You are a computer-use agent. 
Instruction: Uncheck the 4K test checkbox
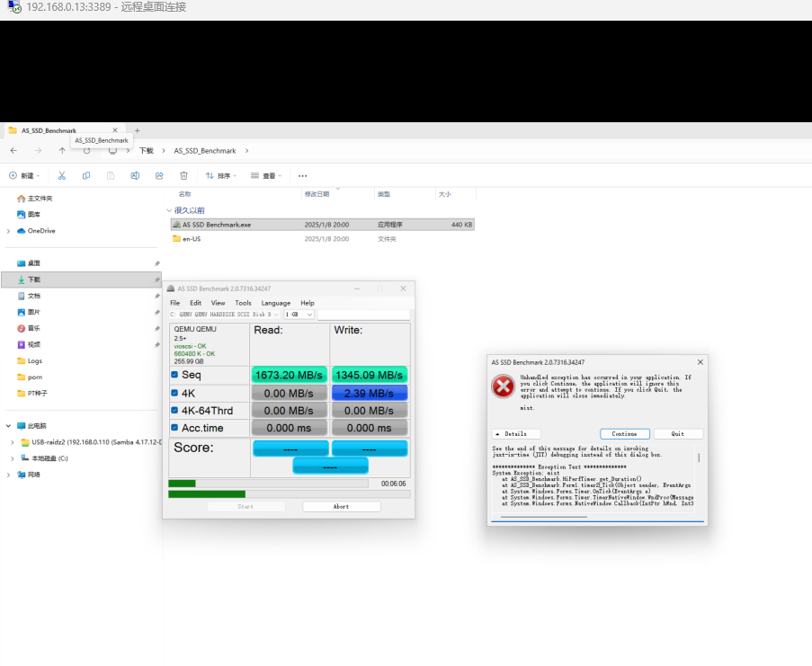(174, 394)
